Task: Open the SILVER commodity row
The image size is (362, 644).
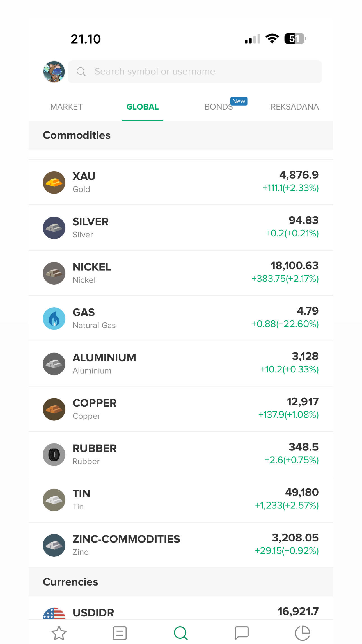Action: click(x=181, y=228)
